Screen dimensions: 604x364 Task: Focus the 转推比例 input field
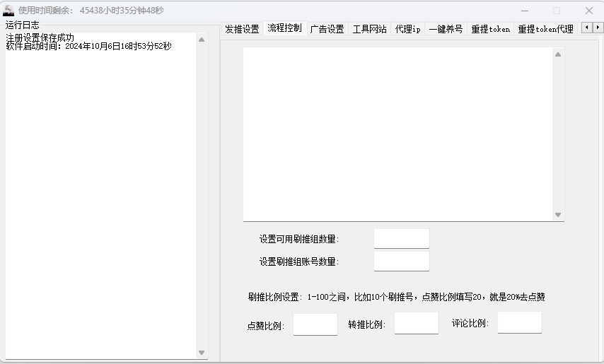[x=416, y=324]
